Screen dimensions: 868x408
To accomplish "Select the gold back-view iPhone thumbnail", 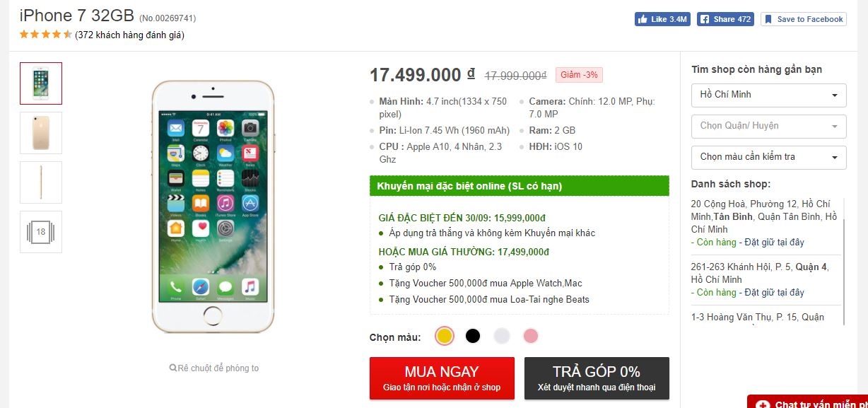I will [x=41, y=133].
